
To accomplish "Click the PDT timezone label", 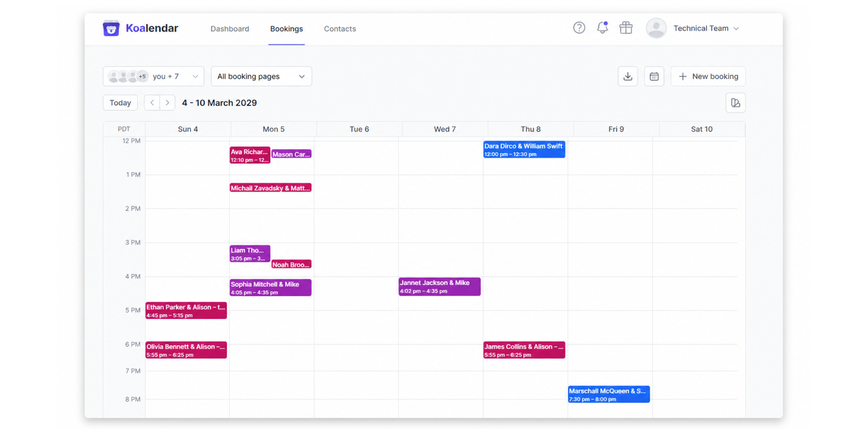I will pyautogui.click(x=124, y=129).
